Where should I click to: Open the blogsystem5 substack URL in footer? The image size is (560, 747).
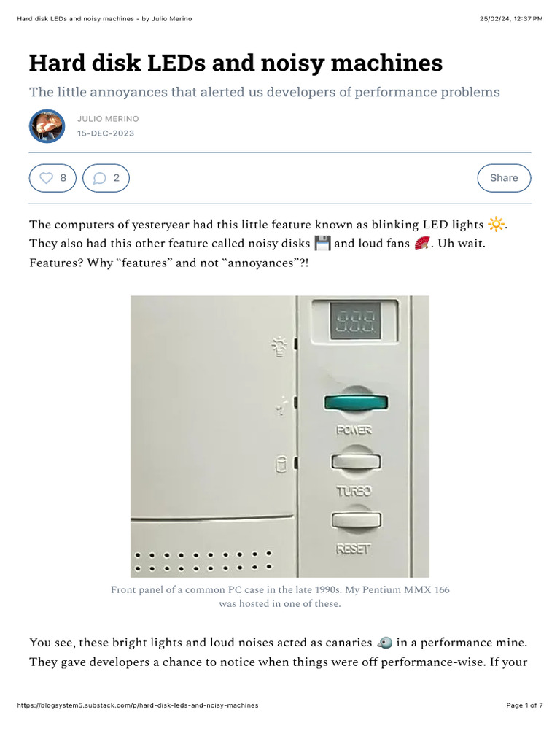point(137,705)
